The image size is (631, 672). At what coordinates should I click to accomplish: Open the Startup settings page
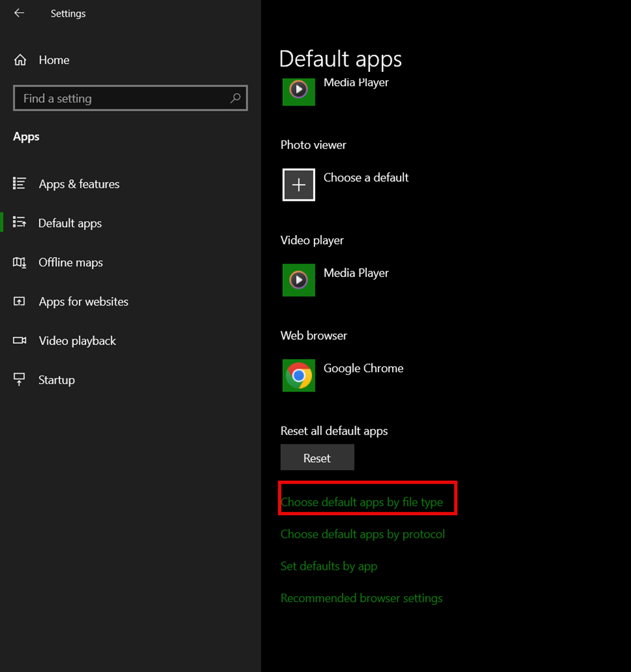tap(56, 380)
